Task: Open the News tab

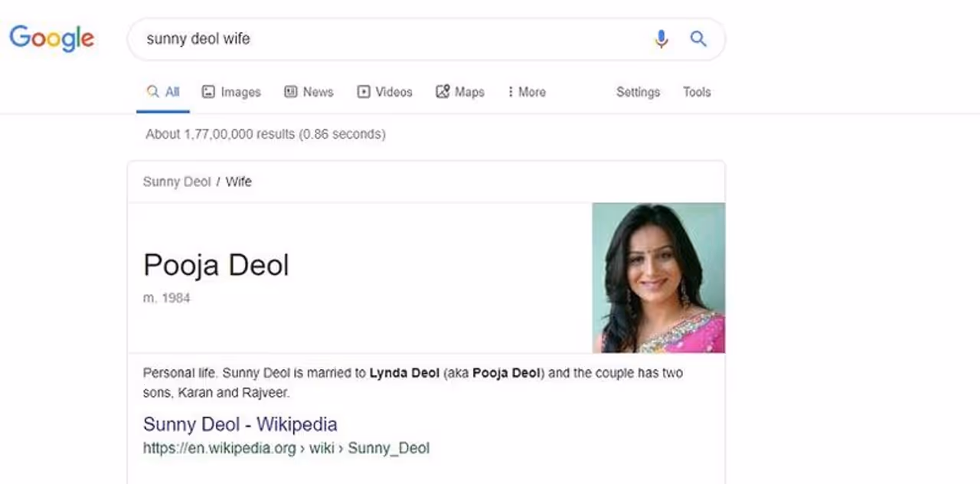Action: (x=309, y=92)
